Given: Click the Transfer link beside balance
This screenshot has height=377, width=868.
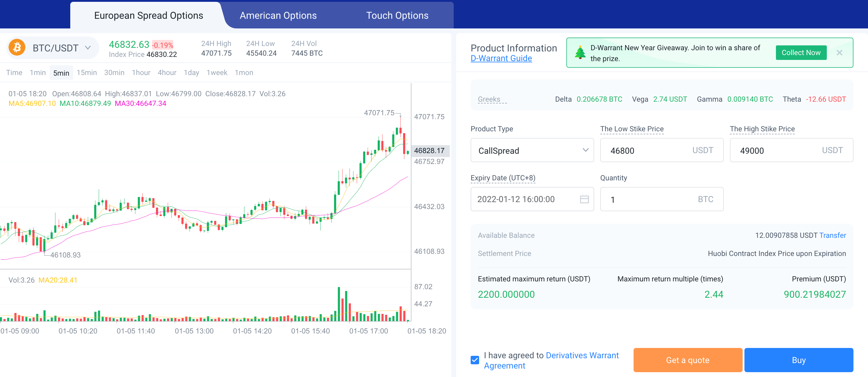Looking at the screenshot, I should [x=832, y=235].
